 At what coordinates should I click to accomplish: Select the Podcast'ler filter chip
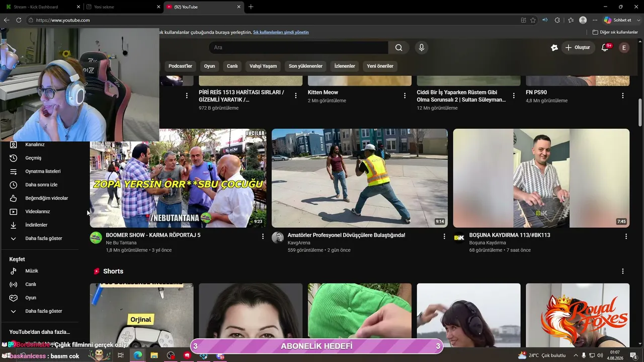pos(180,66)
